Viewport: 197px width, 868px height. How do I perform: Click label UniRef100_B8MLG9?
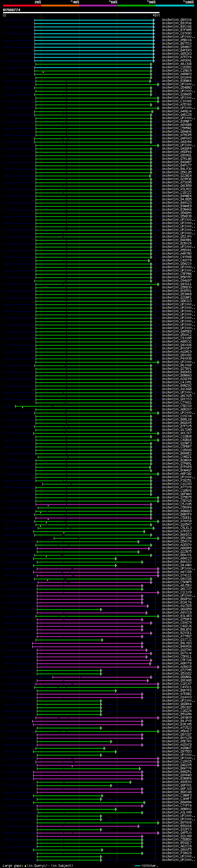pyautogui.click(x=177, y=419)
